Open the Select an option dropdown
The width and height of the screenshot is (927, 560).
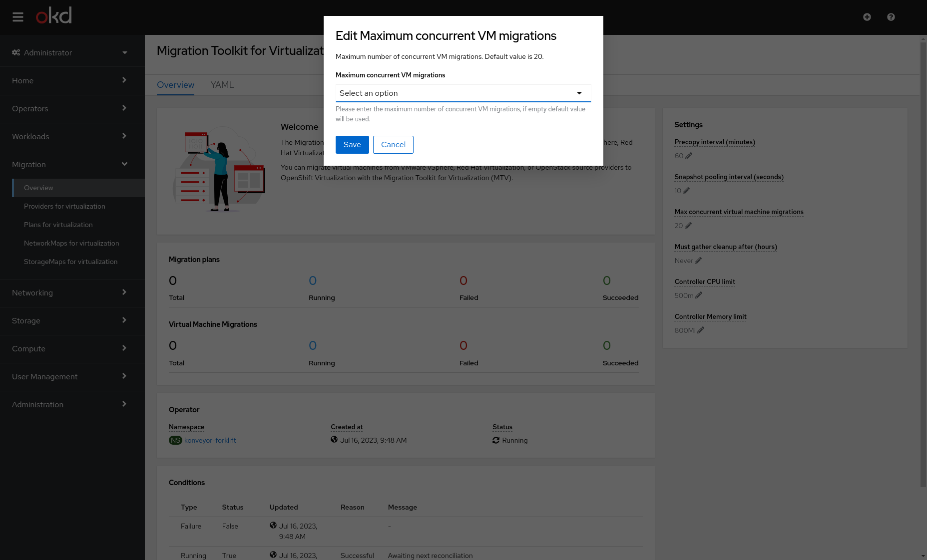463,93
